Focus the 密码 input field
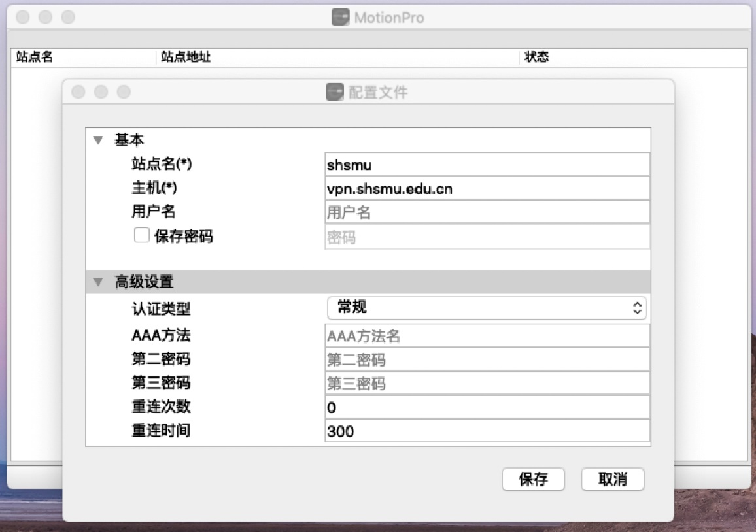Image resolution: width=756 pixels, height=532 pixels. click(x=487, y=237)
